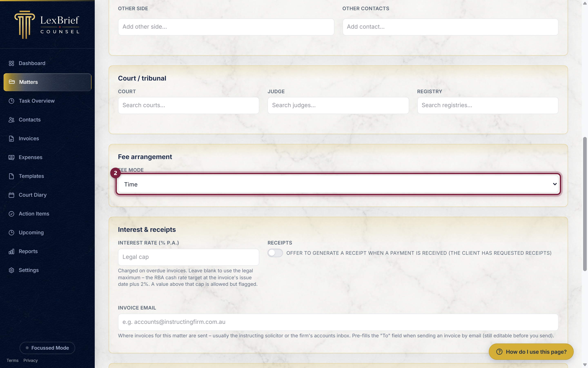Image resolution: width=588 pixels, height=368 pixels.
Task: Click the Contacts people icon
Action: click(x=11, y=120)
